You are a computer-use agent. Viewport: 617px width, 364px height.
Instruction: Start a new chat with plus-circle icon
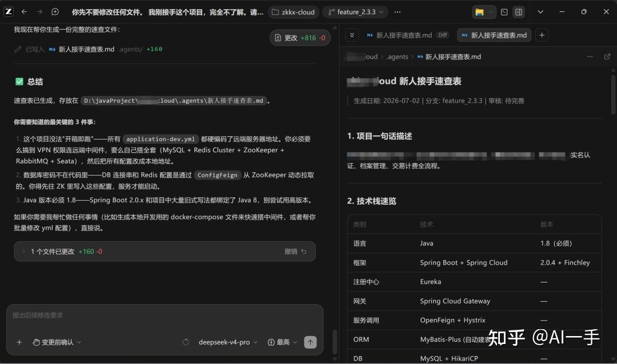click(55, 12)
